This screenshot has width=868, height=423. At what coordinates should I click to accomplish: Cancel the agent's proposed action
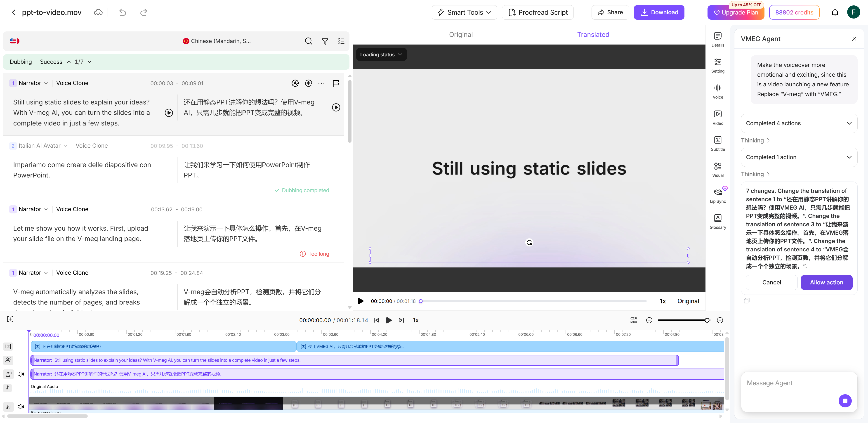click(x=771, y=282)
